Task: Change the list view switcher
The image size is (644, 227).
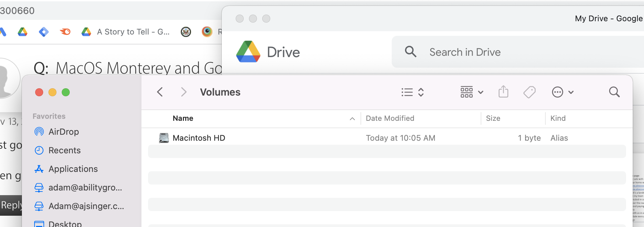Action: point(412,92)
